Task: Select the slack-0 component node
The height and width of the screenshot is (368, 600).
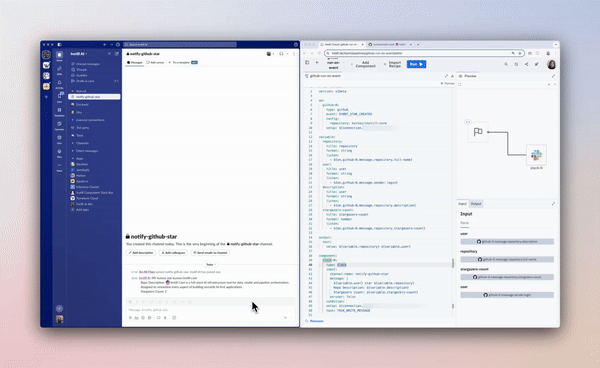Action: (536, 155)
